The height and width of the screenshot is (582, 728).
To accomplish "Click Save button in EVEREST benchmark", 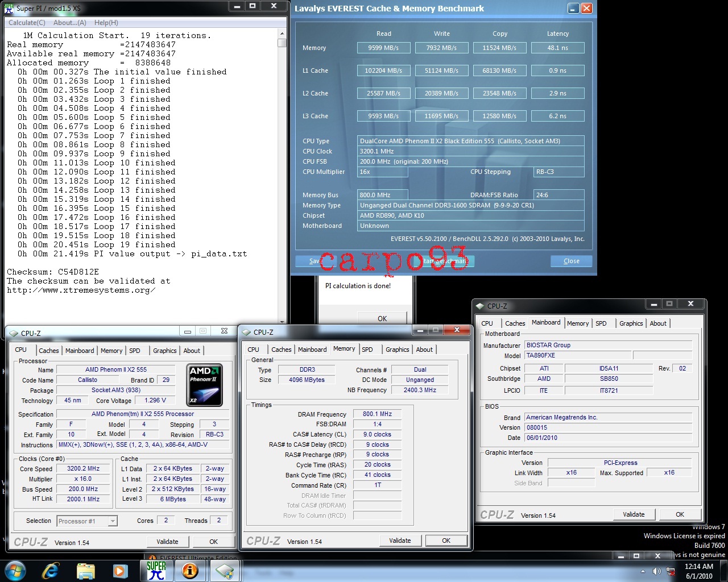I will point(316,261).
